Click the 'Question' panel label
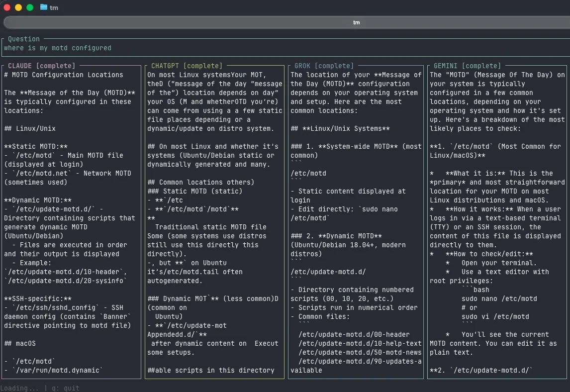This screenshot has width=570, height=392. click(x=24, y=39)
